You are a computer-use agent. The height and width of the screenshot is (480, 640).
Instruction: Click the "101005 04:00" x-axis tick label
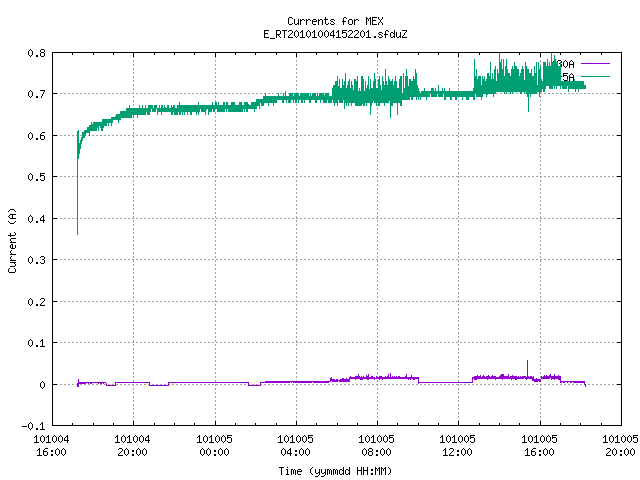(296, 445)
